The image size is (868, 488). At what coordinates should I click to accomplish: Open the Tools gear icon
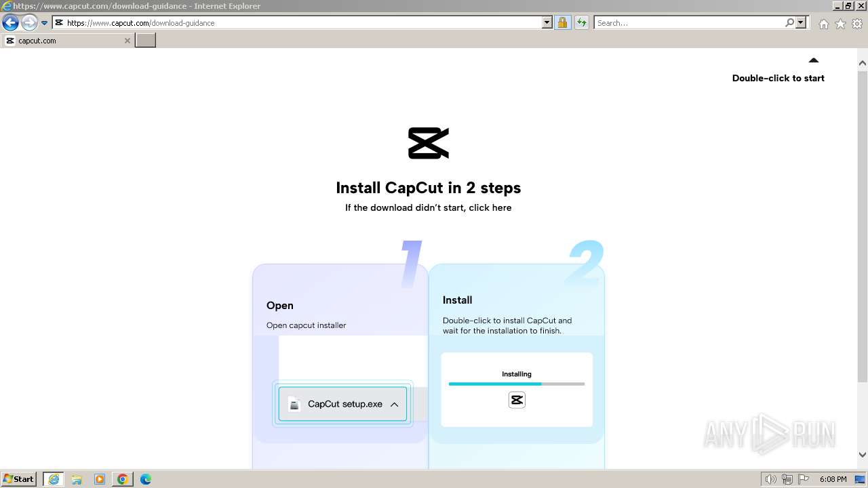857,24
